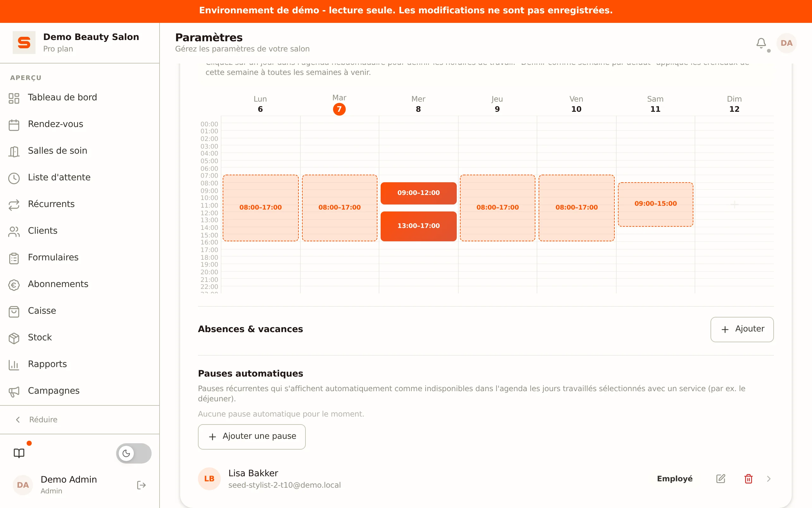Image resolution: width=812 pixels, height=508 pixels.
Task: Click the Clients people icon
Action: pos(14,231)
